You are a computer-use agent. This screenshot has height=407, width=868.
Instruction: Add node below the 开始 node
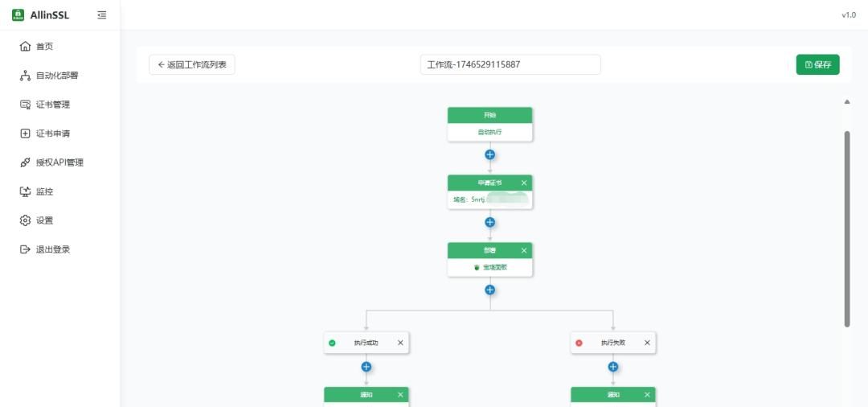[x=490, y=154]
